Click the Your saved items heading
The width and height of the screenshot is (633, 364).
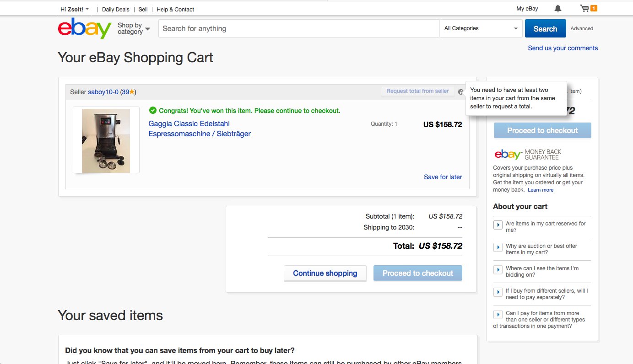(110, 316)
